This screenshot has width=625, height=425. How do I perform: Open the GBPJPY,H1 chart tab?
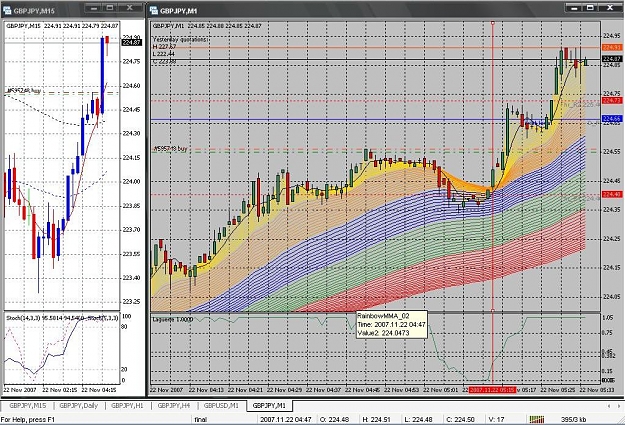[127, 405]
